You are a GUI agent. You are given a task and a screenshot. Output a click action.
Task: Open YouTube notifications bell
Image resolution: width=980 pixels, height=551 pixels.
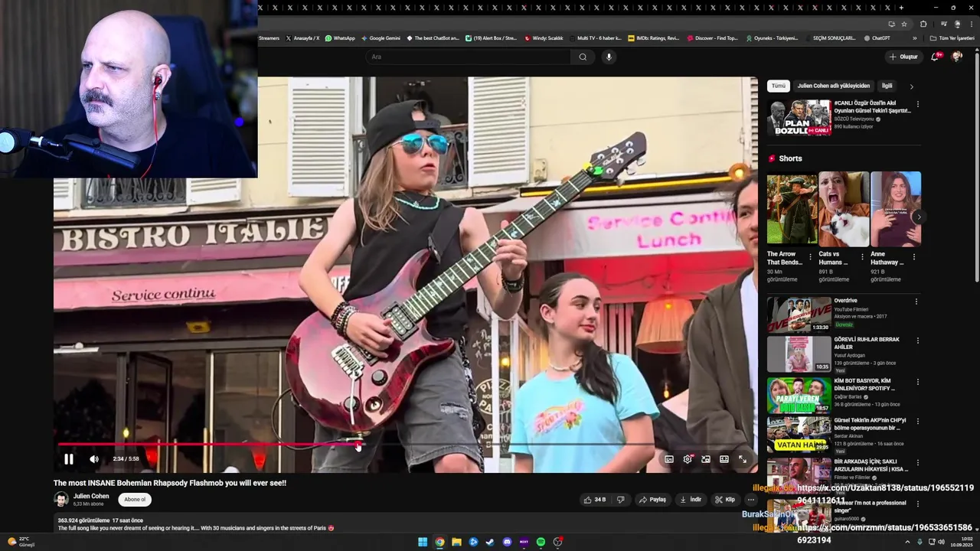click(x=935, y=57)
